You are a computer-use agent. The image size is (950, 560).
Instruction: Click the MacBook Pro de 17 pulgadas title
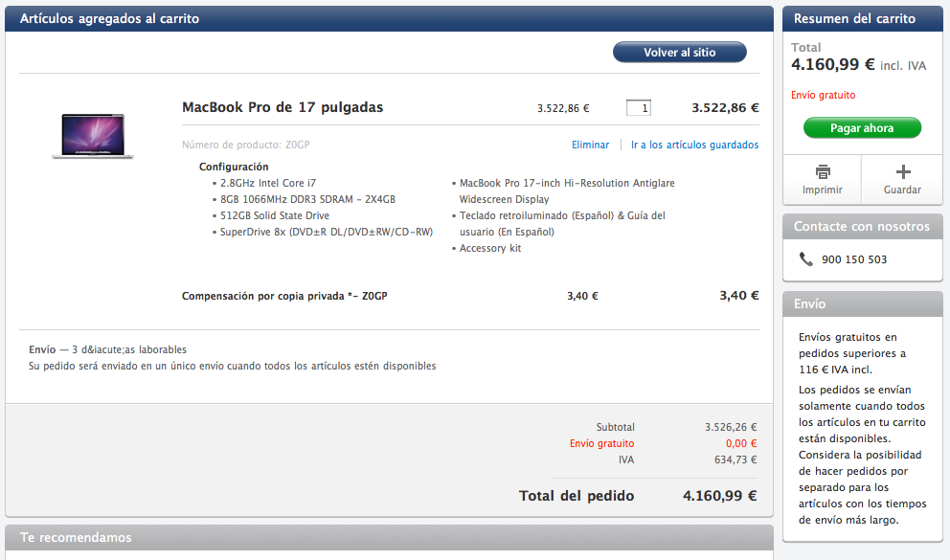point(283,107)
